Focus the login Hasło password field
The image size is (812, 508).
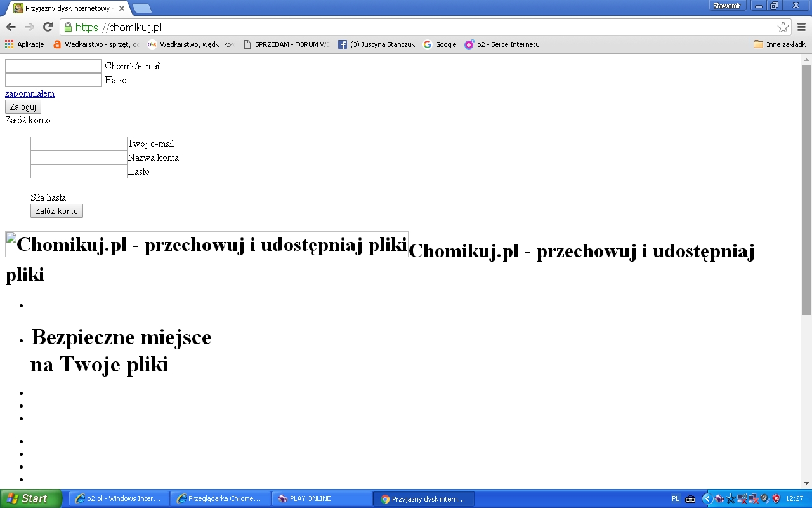click(53, 80)
